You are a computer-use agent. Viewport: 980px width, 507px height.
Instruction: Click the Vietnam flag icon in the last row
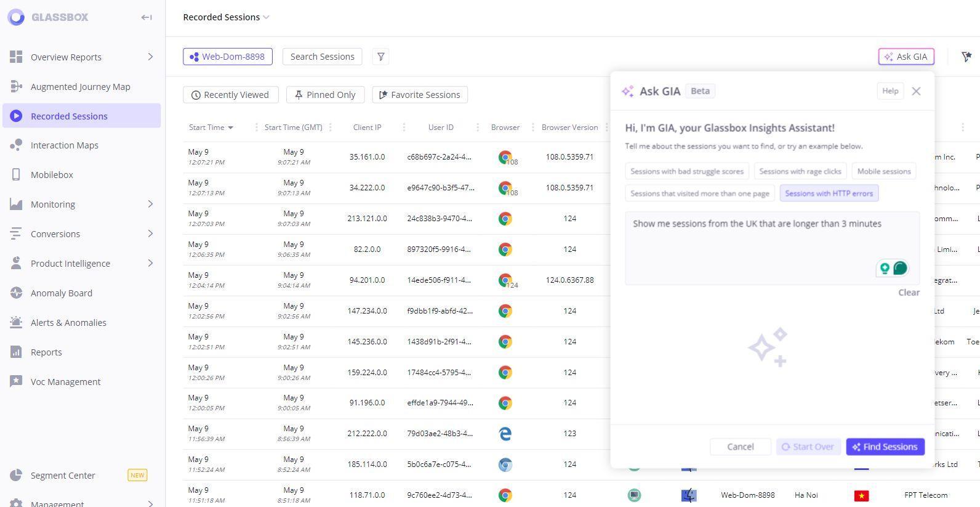pos(861,495)
